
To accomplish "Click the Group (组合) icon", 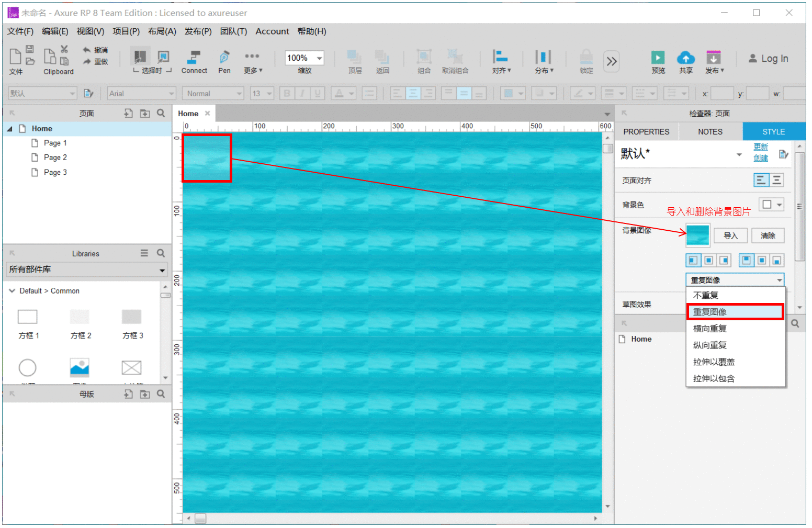I will click(x=424, y=57).
